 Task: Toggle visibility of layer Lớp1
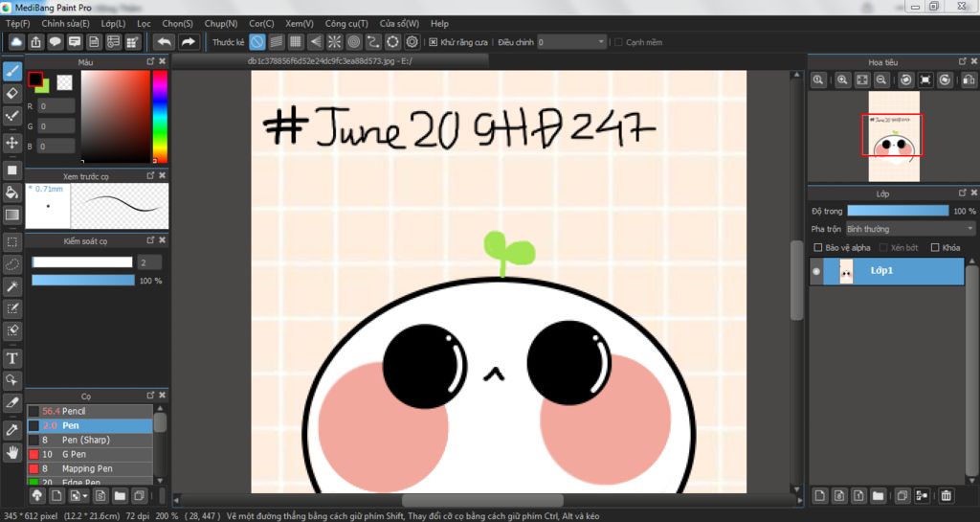pyautogui.click(x=816, y=271)
